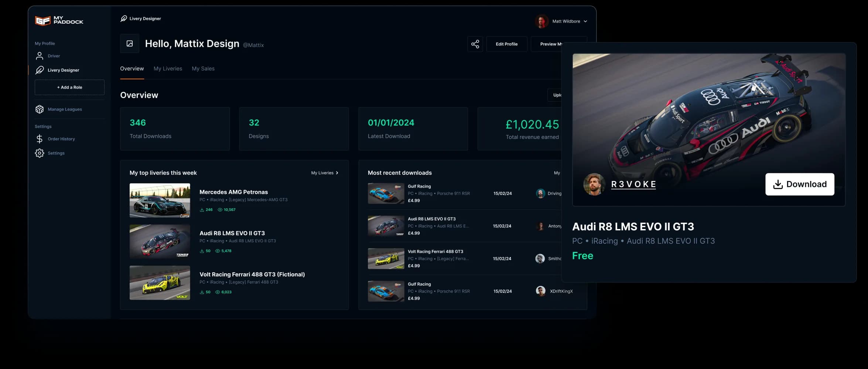Viewport: 868px width, 369px height.
Task: Click the quill icon next to Livery Designer header
Action: click(123, 18)
